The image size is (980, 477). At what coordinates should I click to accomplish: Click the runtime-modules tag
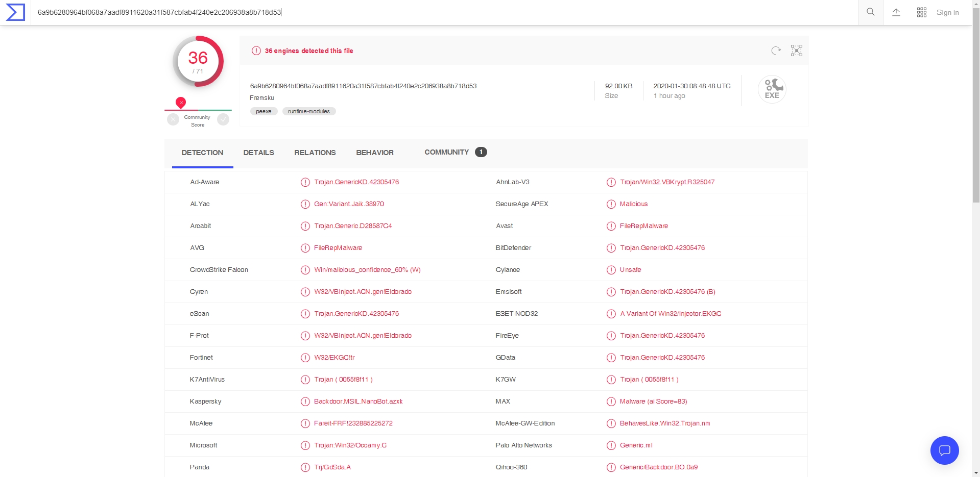pyautogui.click(x=308, y=111)
